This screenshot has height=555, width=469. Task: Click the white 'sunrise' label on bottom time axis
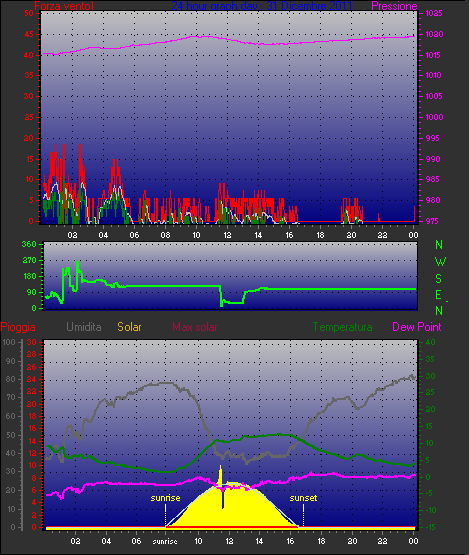point(165,541)
